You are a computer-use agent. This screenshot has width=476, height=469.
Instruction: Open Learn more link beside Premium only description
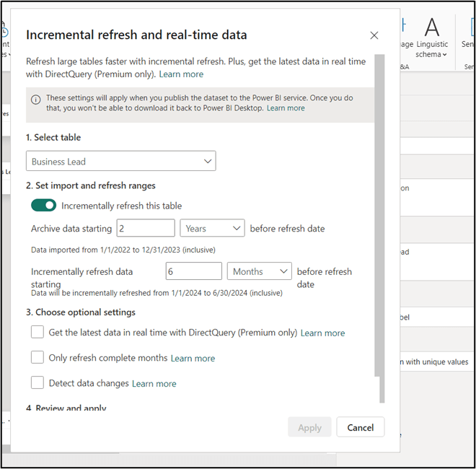coord(181,74)
